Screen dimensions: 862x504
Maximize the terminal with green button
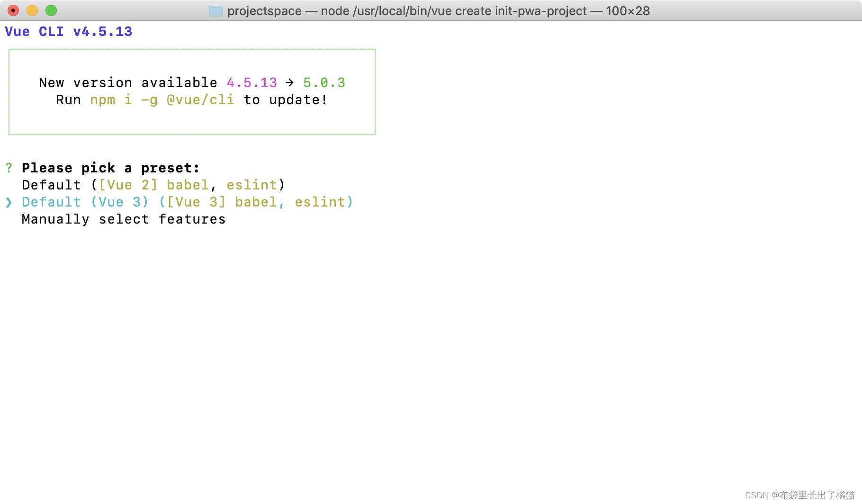(x=51, y=10)
